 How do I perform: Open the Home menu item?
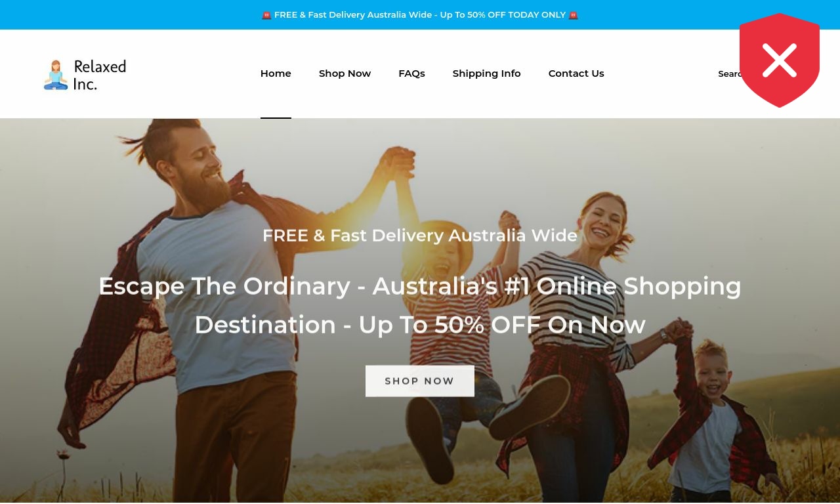(x=276, y=73)
